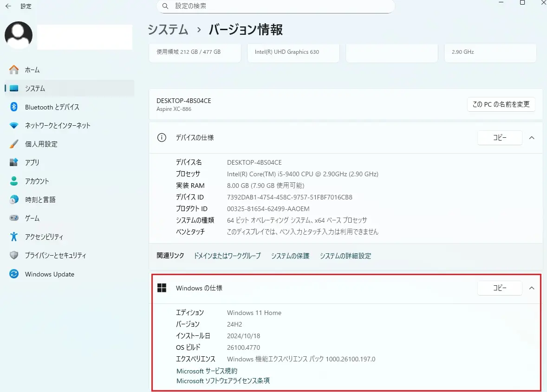Open Bluetooth とデバイス settings
Screen dimensions: 547x392
(69, 107)
